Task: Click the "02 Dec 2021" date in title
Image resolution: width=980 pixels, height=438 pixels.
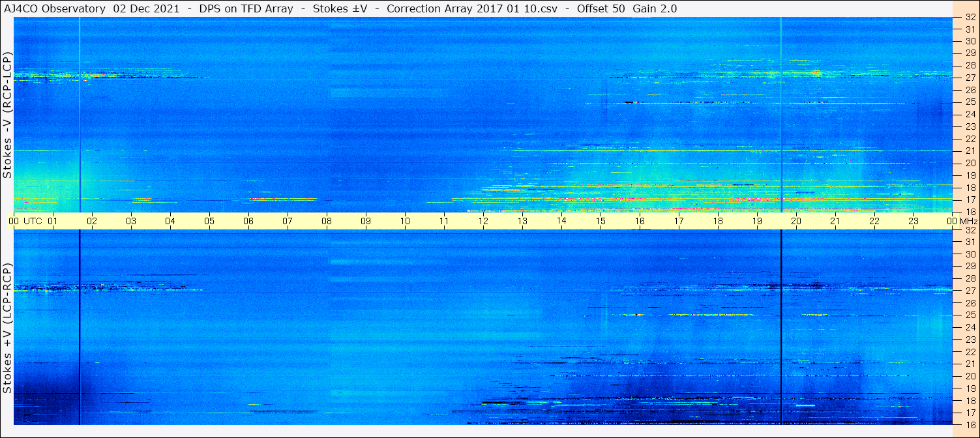Action: 147,8
